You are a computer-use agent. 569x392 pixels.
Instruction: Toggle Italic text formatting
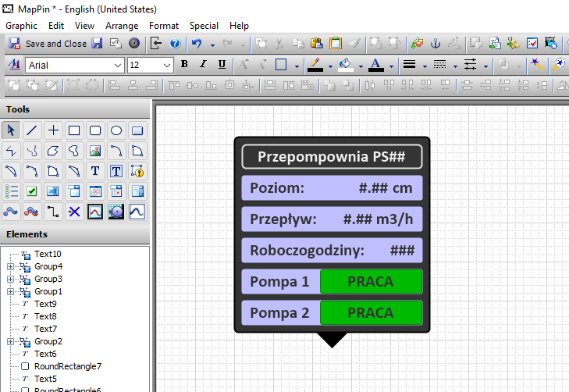coord(203,65)
